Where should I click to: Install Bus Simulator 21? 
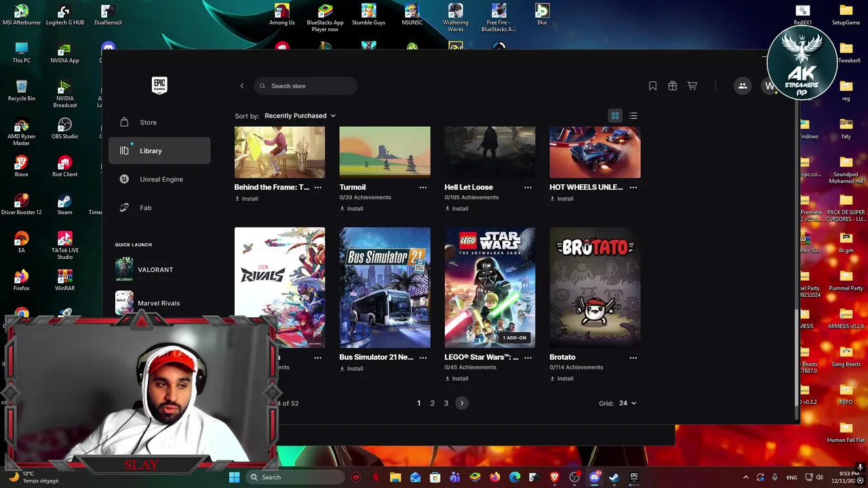point(351,369)
